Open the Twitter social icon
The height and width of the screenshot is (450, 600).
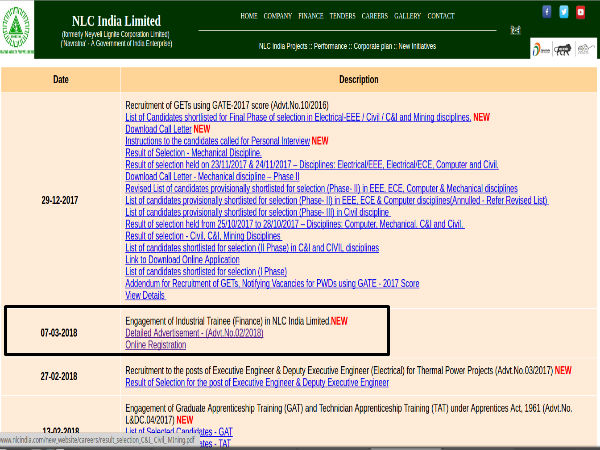pyautogui.click(x=564, y=12)
